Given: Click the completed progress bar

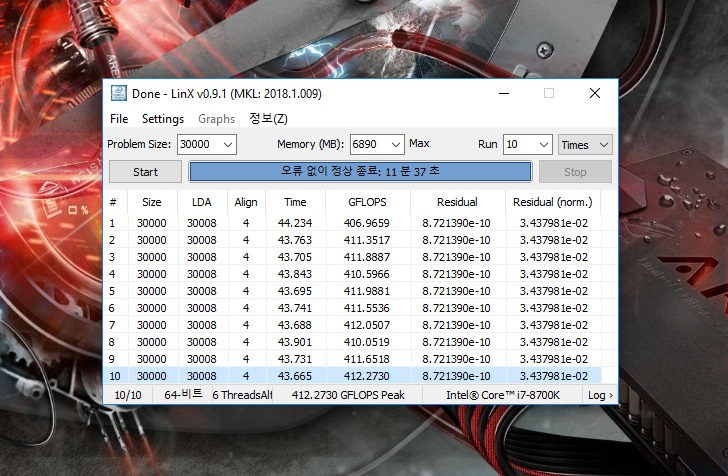Looking at the screenshot, I should tap(360, 172).
